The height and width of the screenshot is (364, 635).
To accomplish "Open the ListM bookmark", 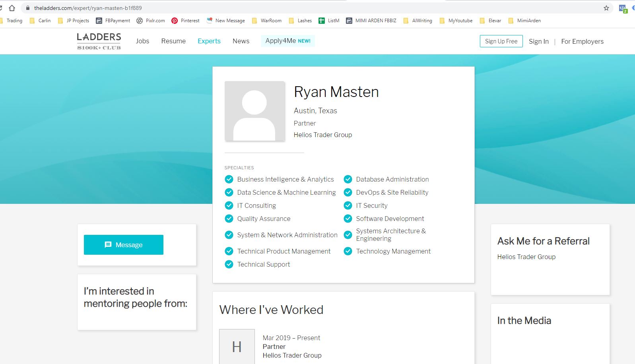I will click(329, 21).
